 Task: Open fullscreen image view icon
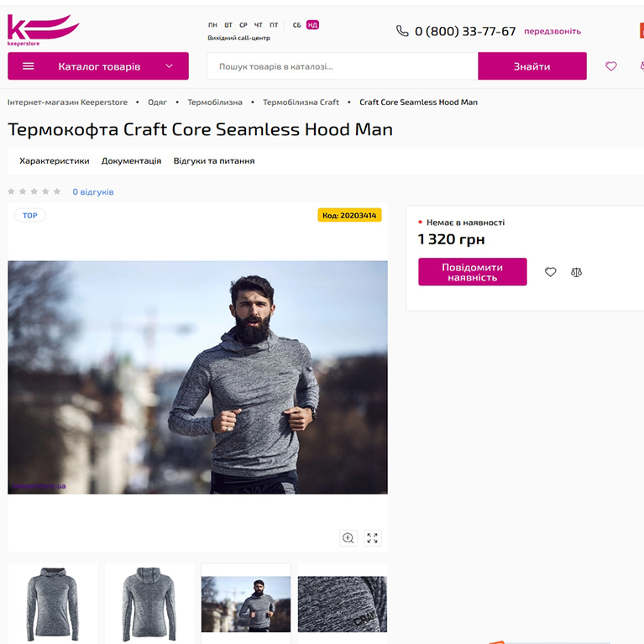pos(373,538)
